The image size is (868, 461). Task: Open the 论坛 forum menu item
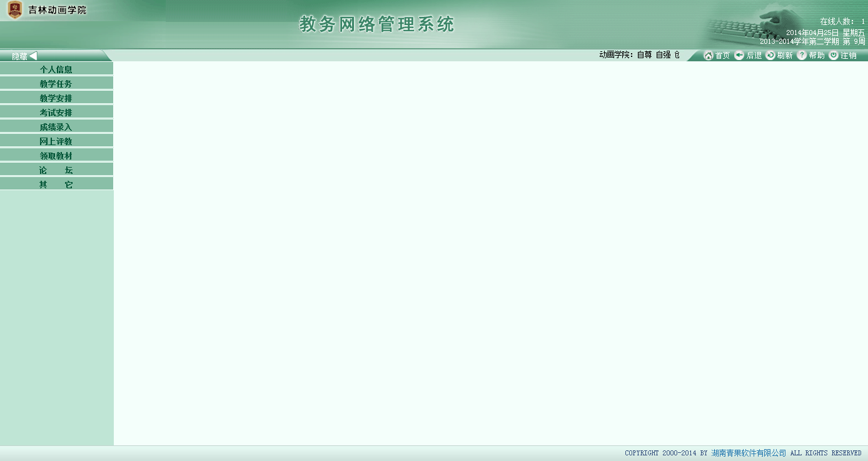point(56,170)
